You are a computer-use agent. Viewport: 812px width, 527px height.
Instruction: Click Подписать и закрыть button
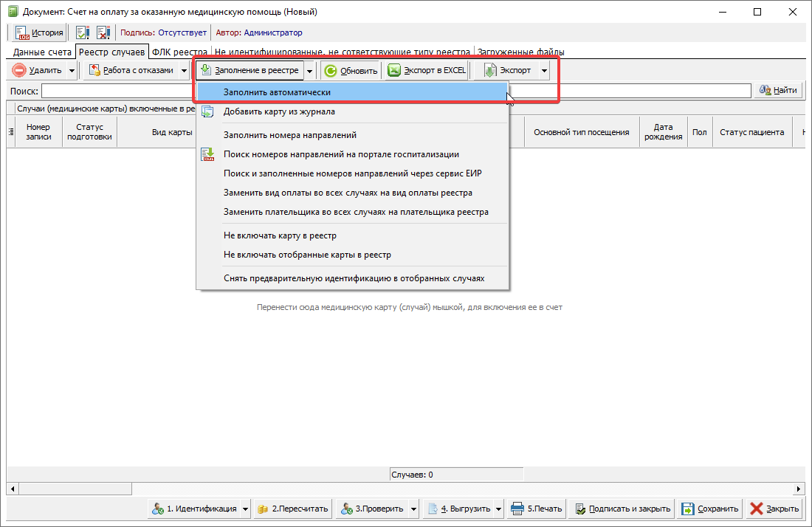point(623,509)
